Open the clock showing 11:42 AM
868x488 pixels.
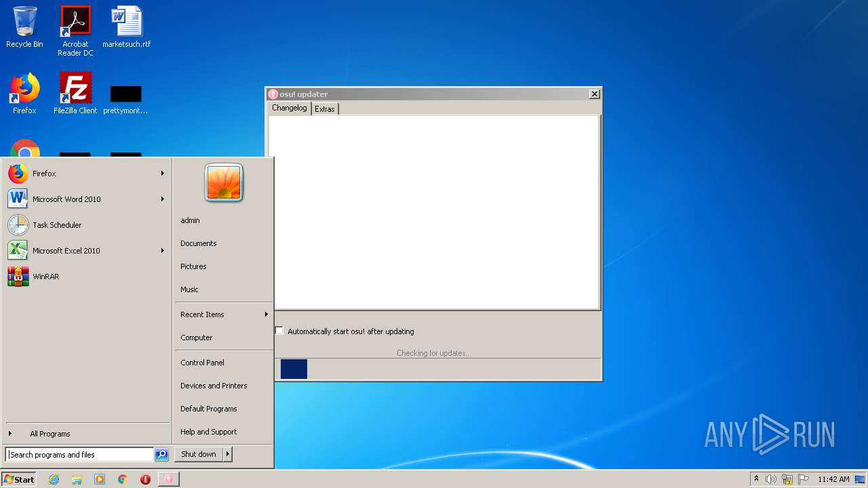[833, 479]
